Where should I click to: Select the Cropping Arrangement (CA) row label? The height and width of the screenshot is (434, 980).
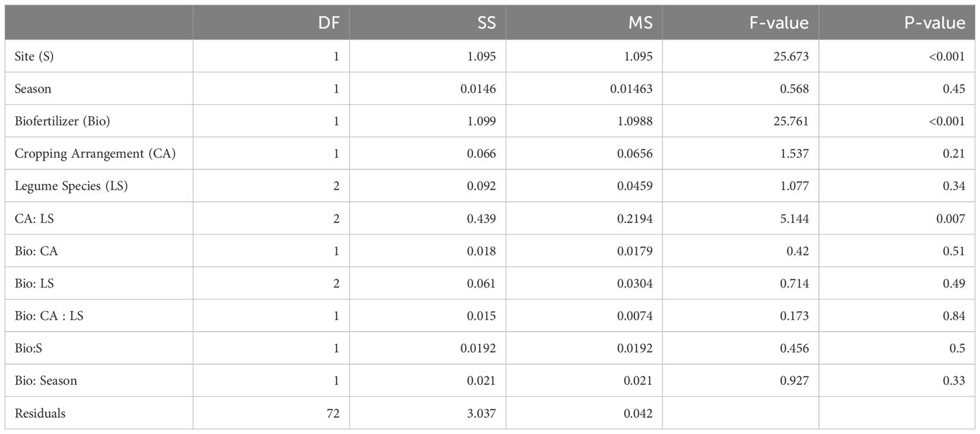95,153
